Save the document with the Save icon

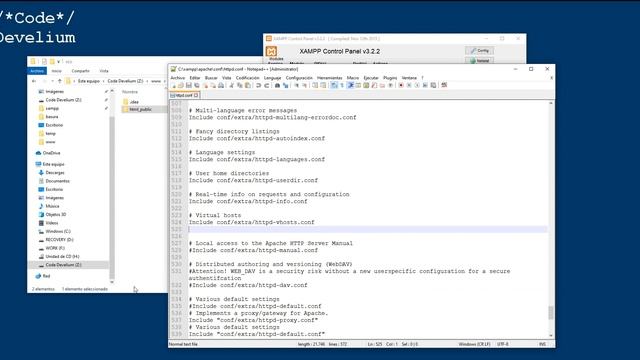pos(189,85)
